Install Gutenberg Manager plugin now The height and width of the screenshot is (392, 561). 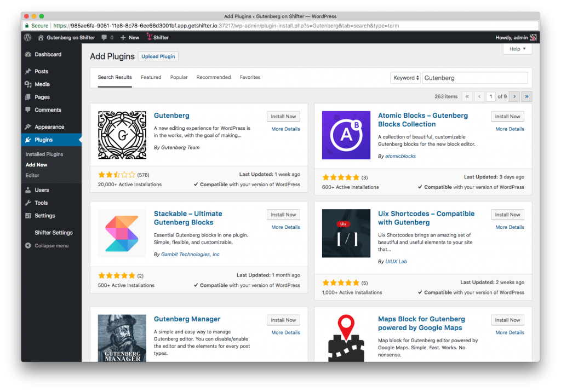(x=283, y=320)
